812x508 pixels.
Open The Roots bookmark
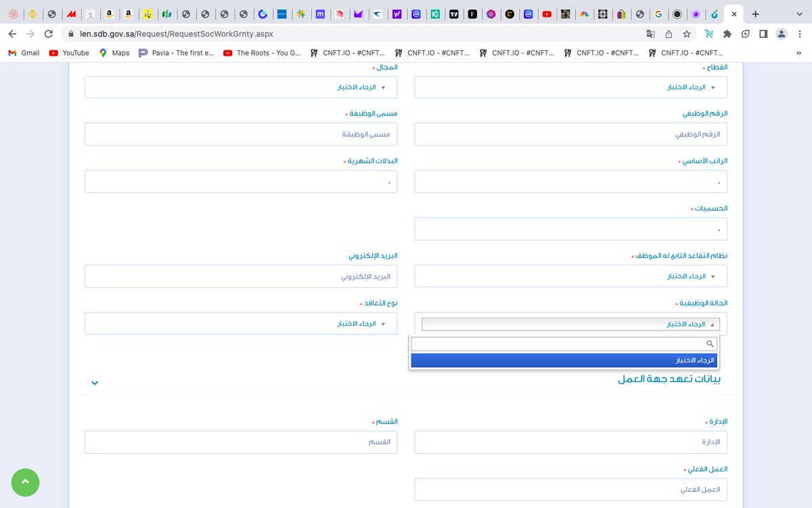pyautogui.click(x=262, y=53)
